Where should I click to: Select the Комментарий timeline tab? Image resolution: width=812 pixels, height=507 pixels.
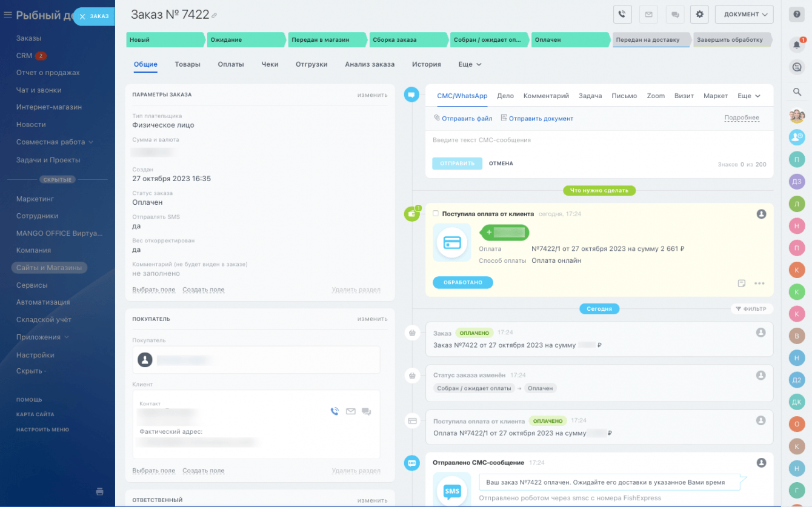tap(546, 96)
